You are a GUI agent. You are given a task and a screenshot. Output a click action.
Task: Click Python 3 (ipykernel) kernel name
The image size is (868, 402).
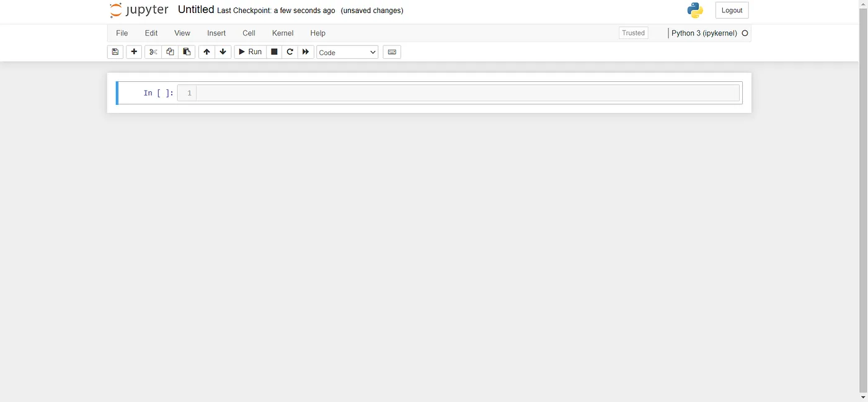pos(704,33)
